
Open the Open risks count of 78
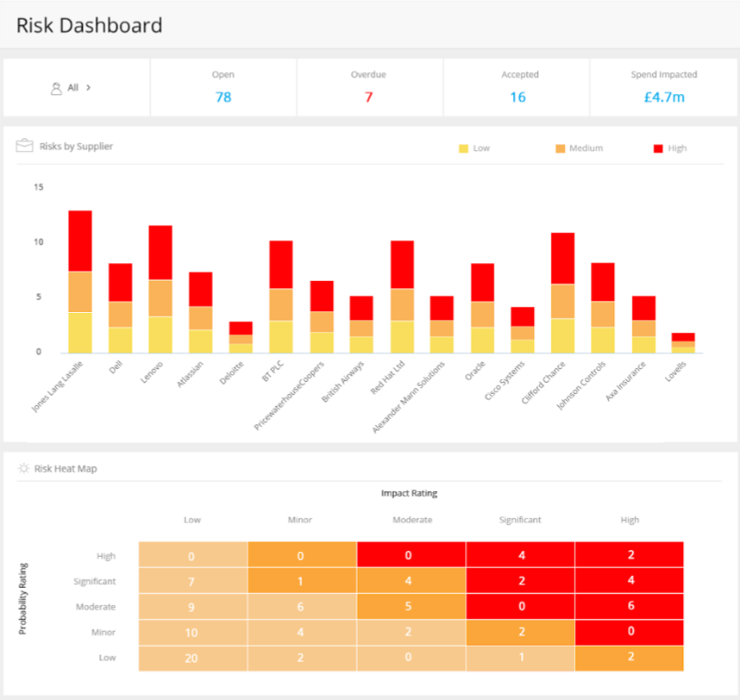(223, 97)
